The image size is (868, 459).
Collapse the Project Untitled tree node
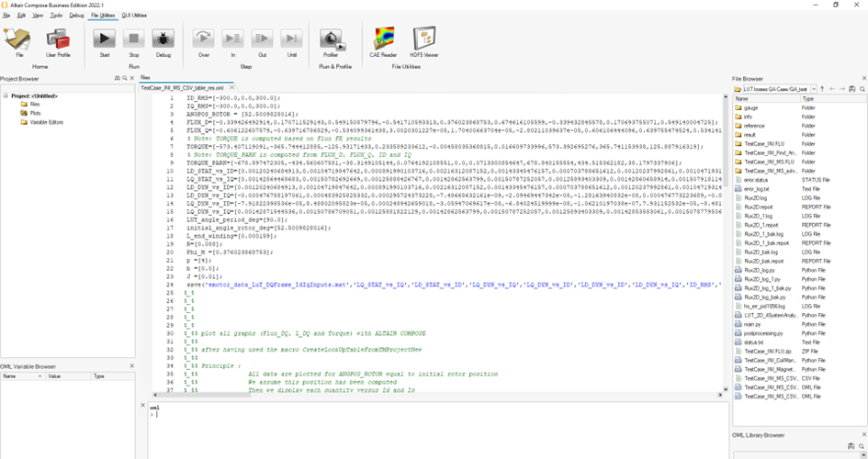(x=6, y=95)
